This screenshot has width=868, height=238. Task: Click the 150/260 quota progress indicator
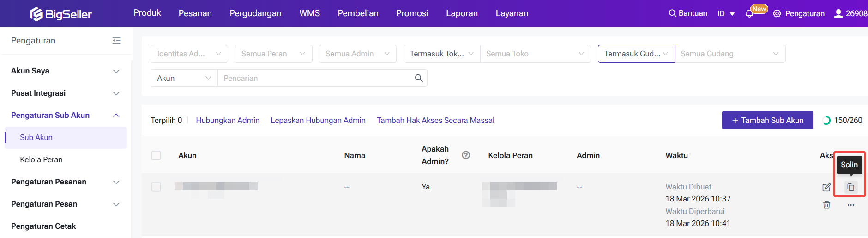pos(843,120)
